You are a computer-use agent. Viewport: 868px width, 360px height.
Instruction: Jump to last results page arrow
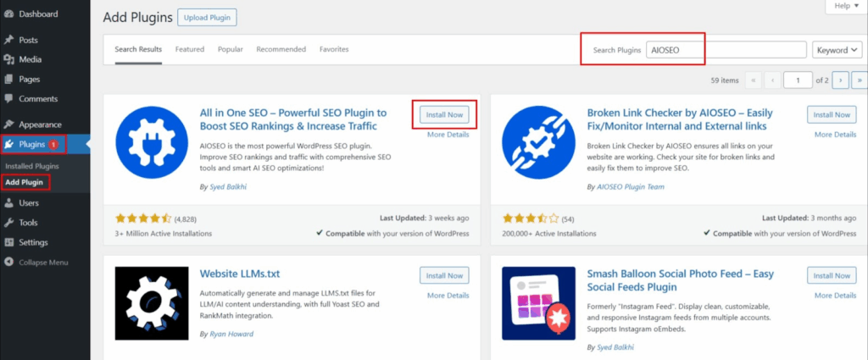tap(860, 80)
